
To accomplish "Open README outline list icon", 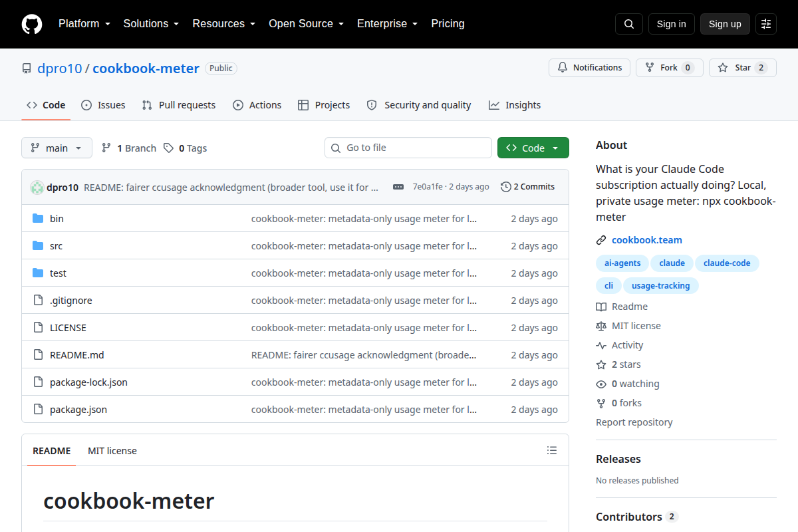I will tap(552, 450).
